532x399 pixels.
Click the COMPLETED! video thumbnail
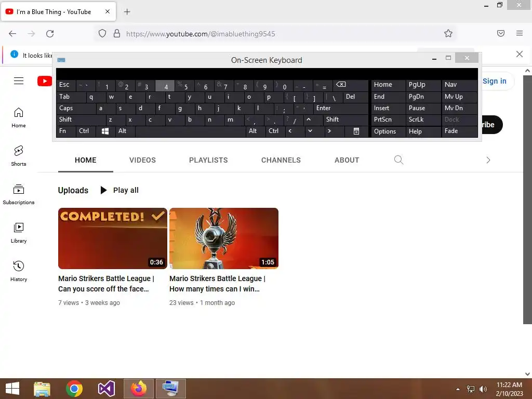113,238
